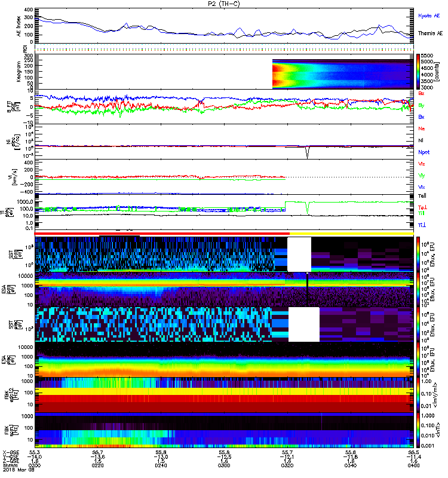Screen dimensions: 448x478
Task: Select the red Ne density legend label
Action: coord(422,128)
